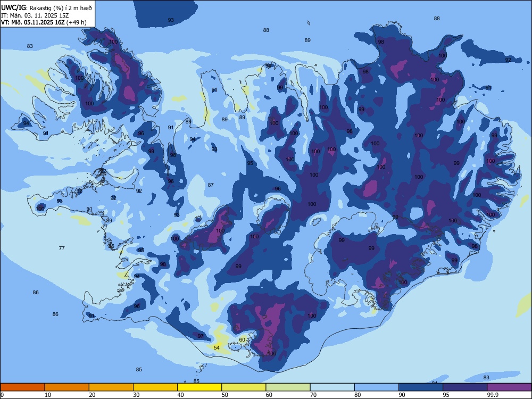Viewport: 532px width, 399px height.
Task: Click the 0–10 dark orange legend swatch
Action: [x=22, y=387]
